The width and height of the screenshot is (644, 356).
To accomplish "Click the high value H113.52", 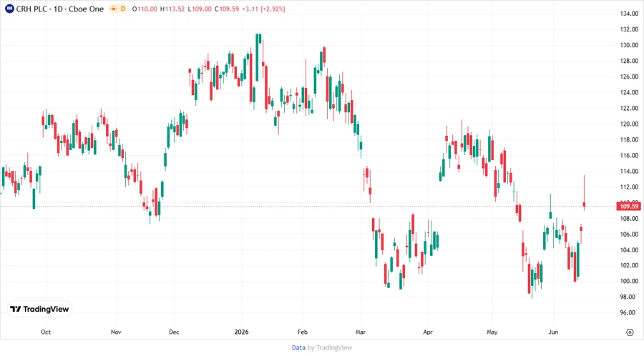I will pyautogui.click(x=172, y=9).
